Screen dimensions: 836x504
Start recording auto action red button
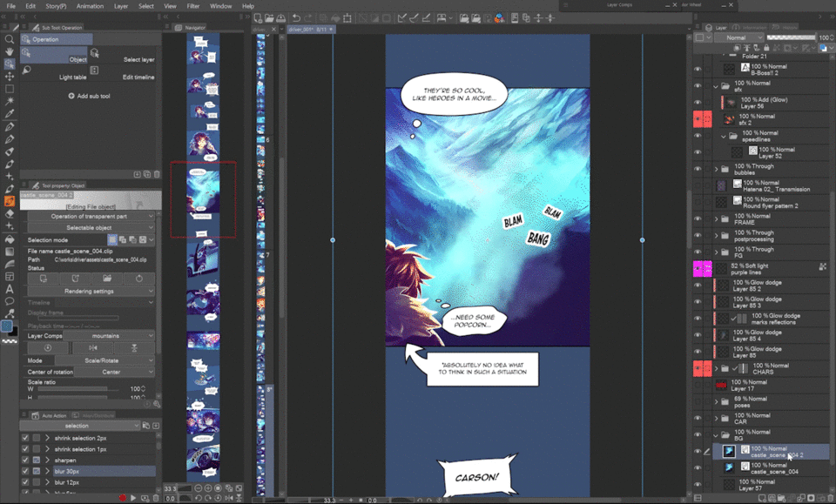tap(123, 498)
